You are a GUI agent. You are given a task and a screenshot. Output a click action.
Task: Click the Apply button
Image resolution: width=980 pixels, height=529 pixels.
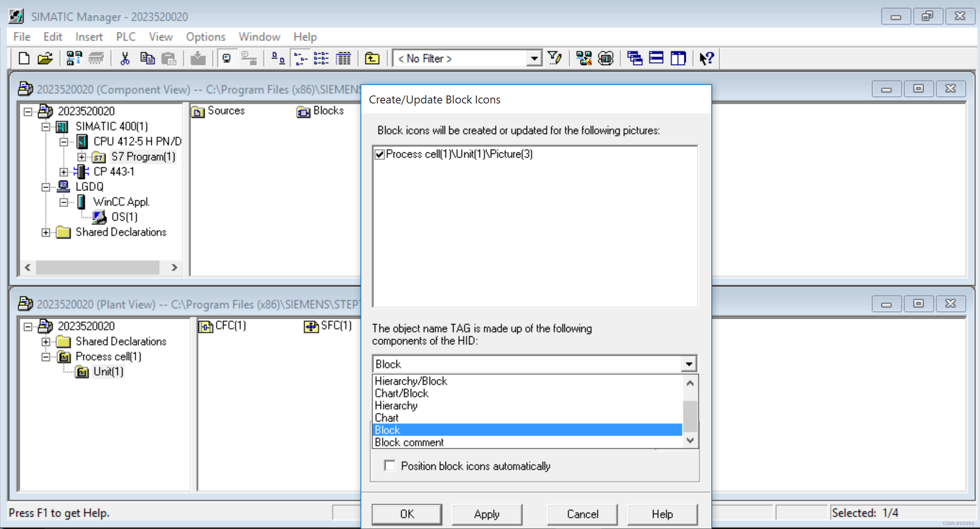[487, 514]
